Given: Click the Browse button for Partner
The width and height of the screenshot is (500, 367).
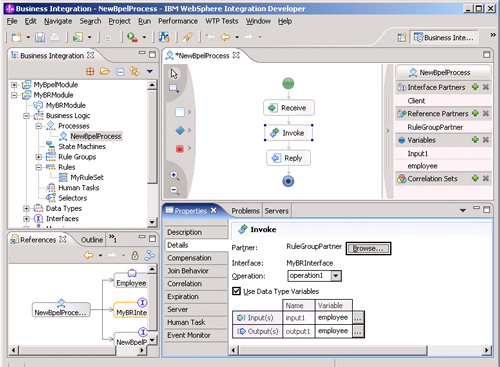Looking at the screenshot, I should [x=368, y=249].
